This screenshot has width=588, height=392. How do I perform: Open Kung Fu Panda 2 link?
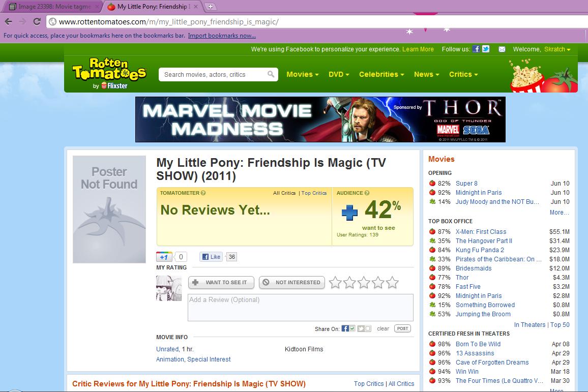point(480,250)
